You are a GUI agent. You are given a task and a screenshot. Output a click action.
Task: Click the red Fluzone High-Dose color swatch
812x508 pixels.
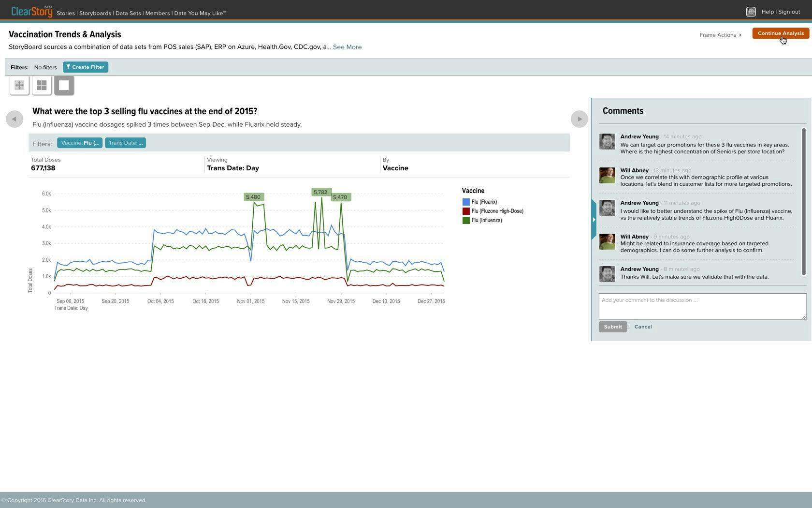466,211
